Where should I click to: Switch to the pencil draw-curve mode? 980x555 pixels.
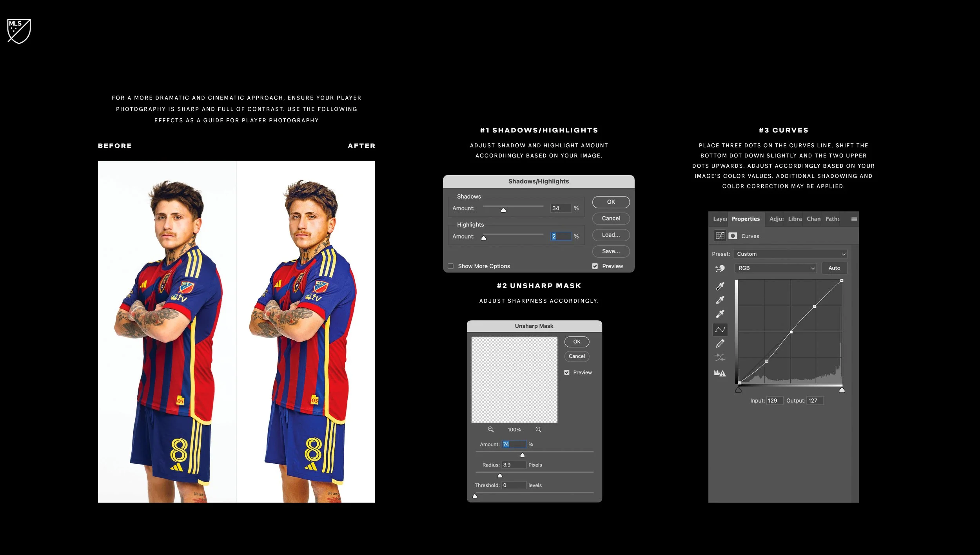(720, 343)
